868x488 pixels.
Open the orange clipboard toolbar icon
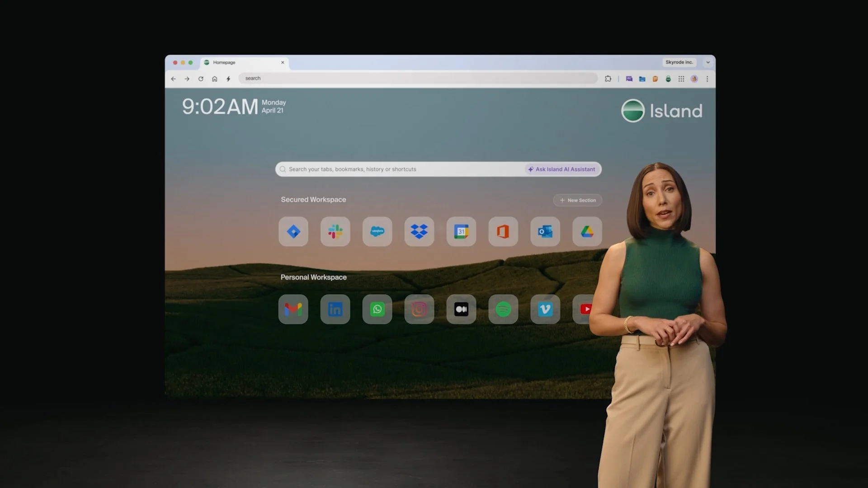[x=655, y=79]
